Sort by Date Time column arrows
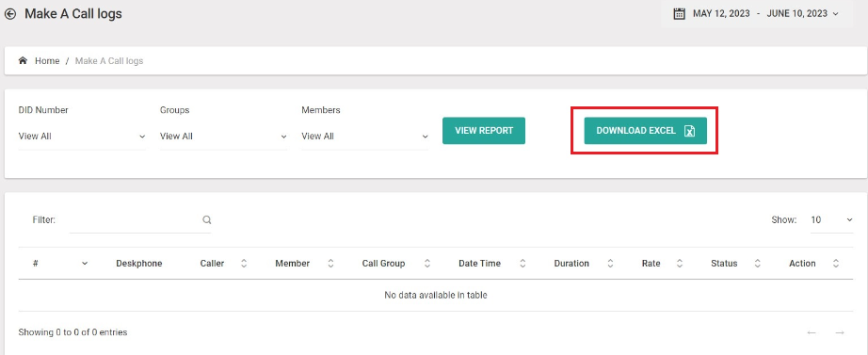This screenshot has width=868, height=355. click(522, 264)
